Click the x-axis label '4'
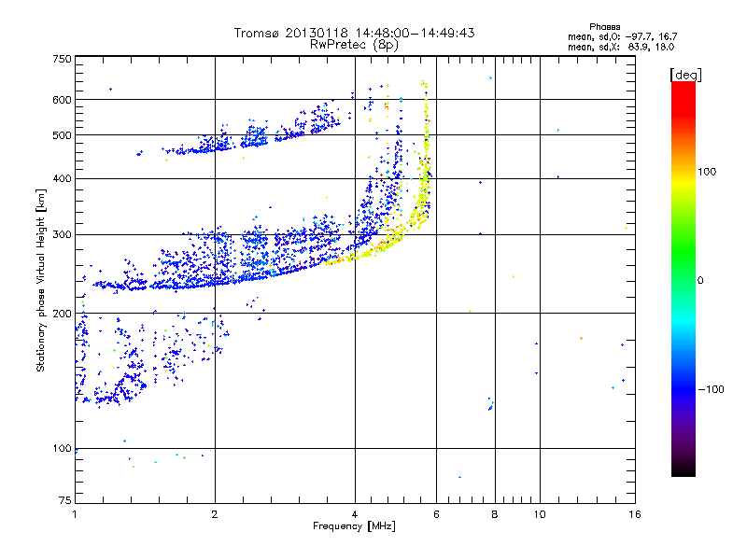 355,514
